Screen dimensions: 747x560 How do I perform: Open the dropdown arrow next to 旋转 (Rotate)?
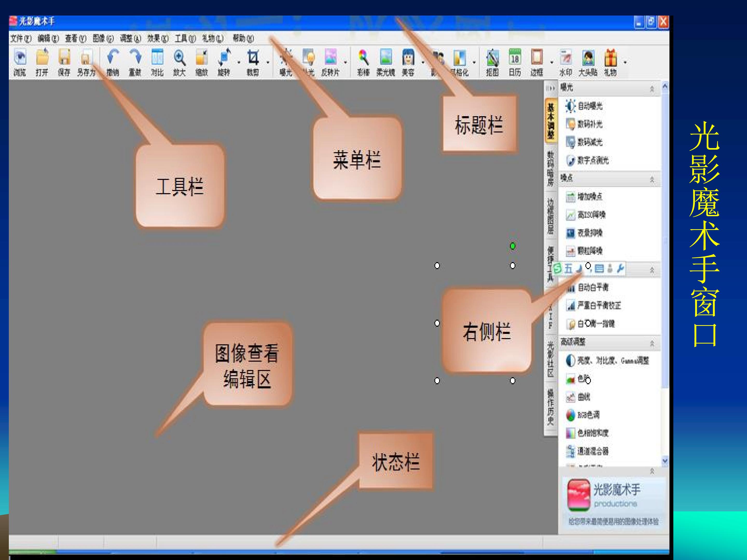(239, 62)
